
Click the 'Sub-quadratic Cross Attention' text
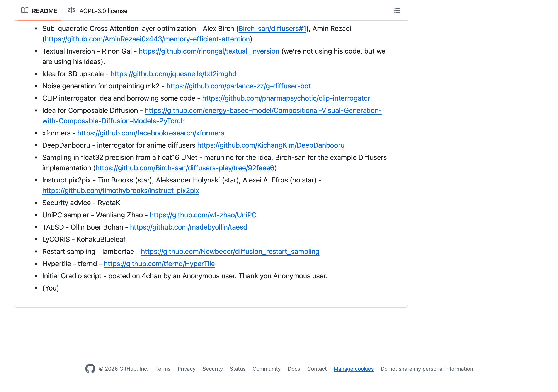pos(91,29)
